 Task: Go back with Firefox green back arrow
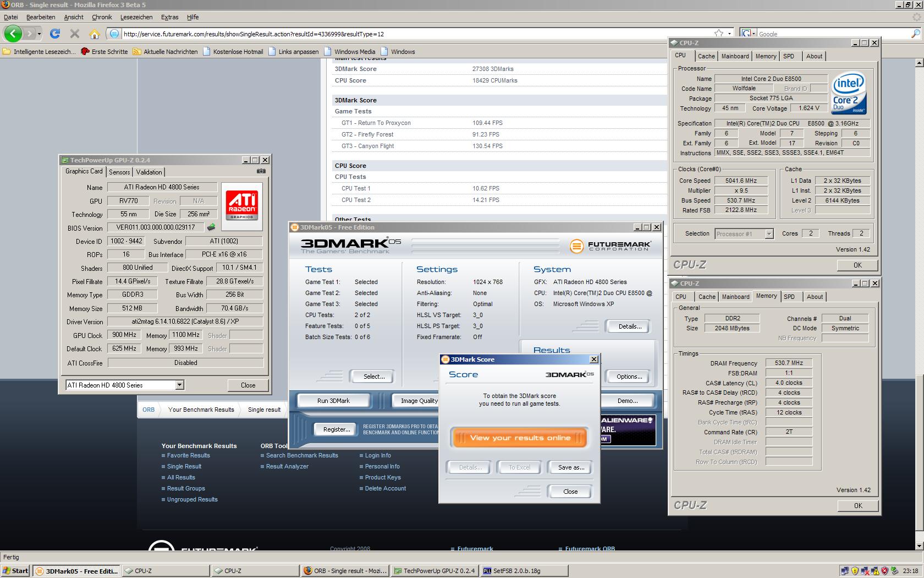pos(13,34)
